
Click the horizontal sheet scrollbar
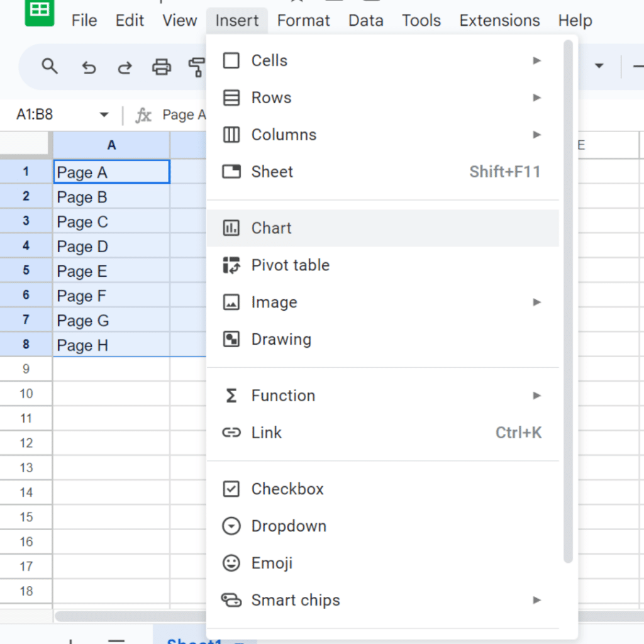click(131, 616)
